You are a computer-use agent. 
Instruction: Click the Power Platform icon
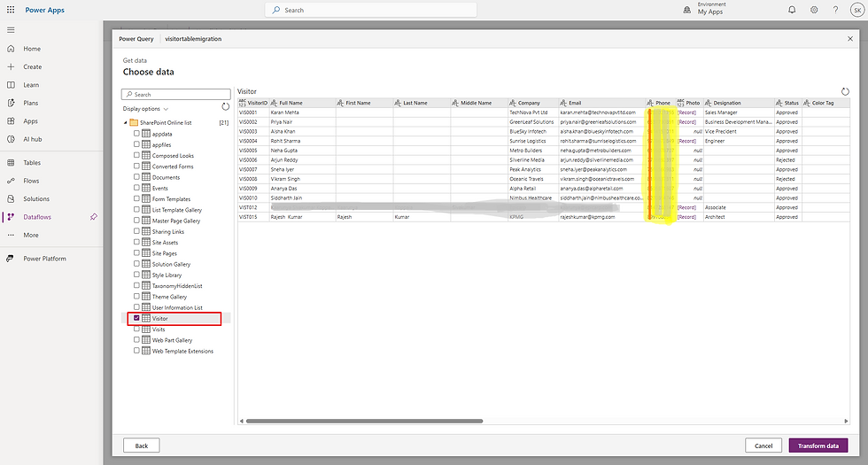click(x=10, y=259)
